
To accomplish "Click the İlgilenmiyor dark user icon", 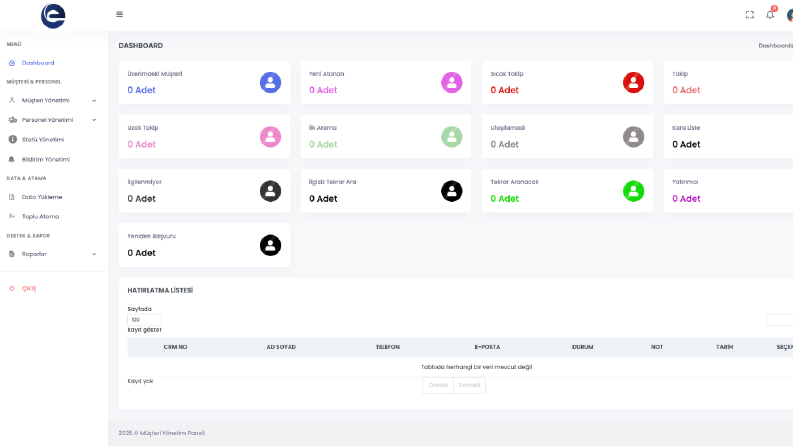I will click(x=271, y=191).
